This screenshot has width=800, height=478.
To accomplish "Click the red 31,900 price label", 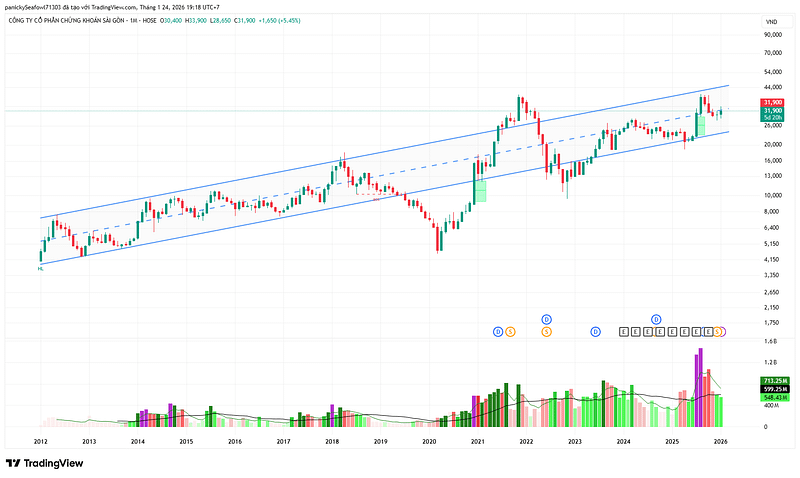I will coord(771,102).
